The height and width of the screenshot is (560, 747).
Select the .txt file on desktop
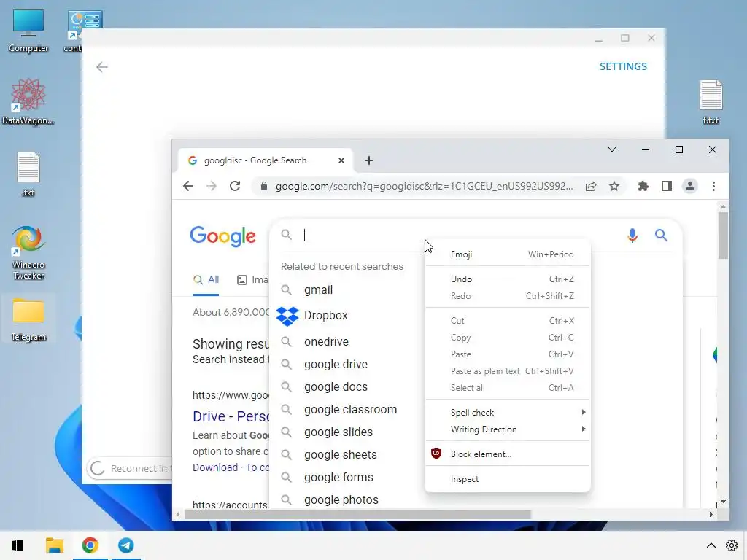coord(28,174)
